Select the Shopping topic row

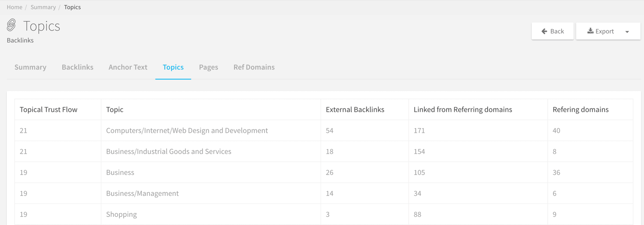tap(324, 214)
